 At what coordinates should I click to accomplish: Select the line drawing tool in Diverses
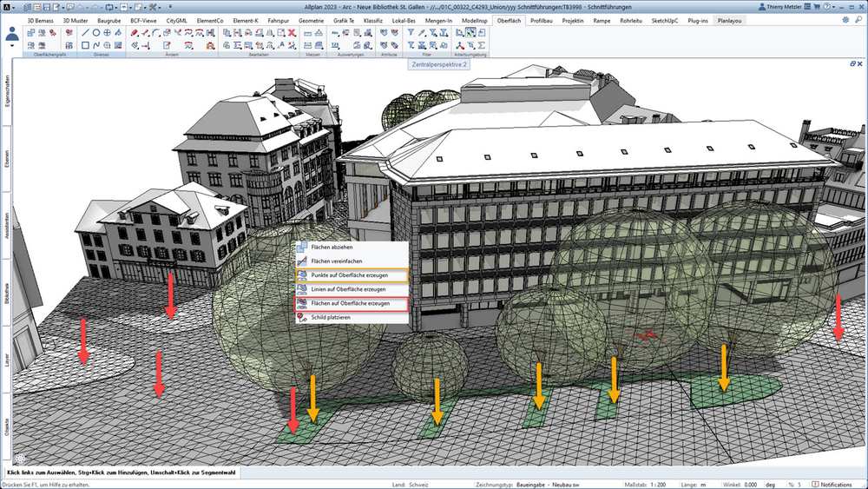click(85, 33)
